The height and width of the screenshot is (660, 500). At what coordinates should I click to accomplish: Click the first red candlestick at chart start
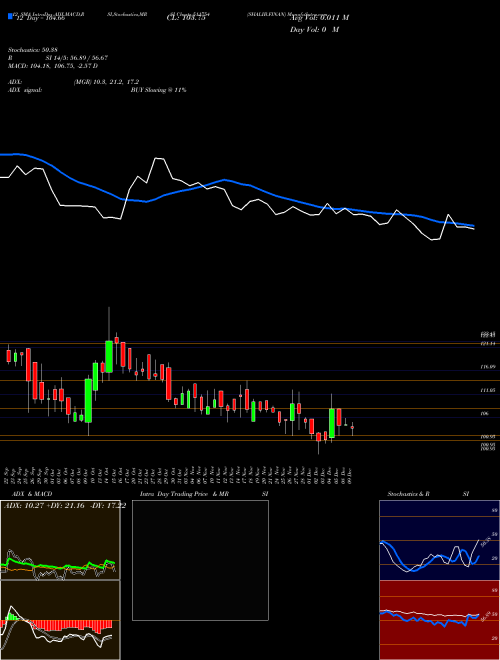[x=8, y=356]
